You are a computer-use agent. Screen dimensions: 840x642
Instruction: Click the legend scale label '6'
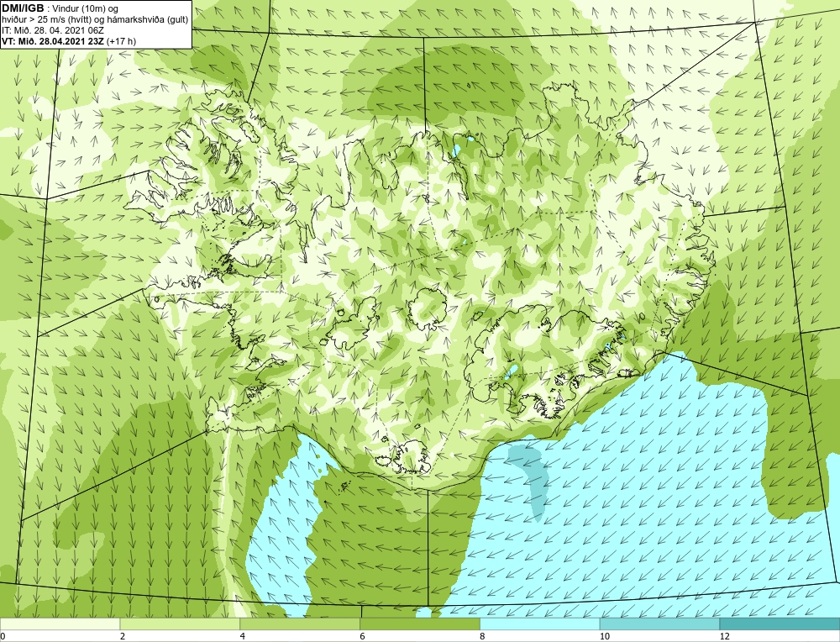[363, 636]
